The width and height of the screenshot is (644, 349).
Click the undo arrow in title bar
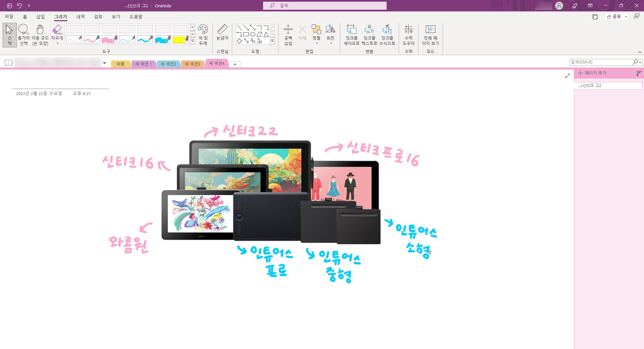coord(19,6)
